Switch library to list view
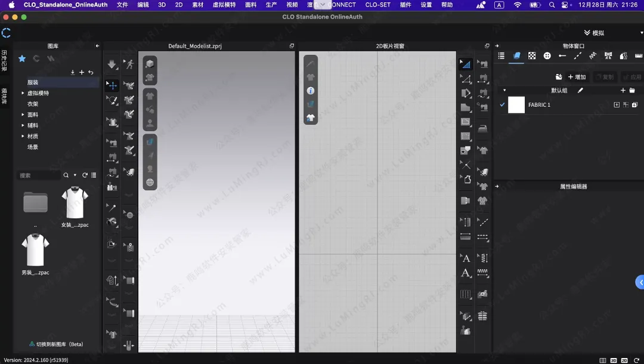644x364 pixels. [x=94, y=175]
